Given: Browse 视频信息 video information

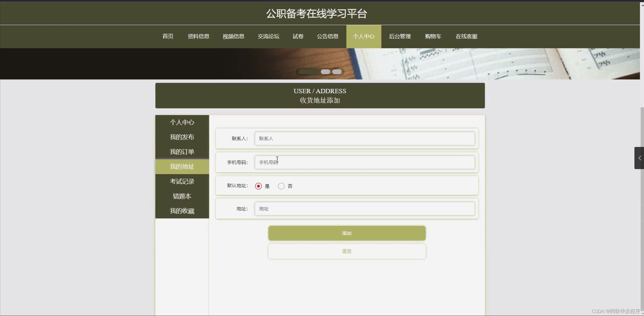Looking at the screenshot, I should 233,36.
